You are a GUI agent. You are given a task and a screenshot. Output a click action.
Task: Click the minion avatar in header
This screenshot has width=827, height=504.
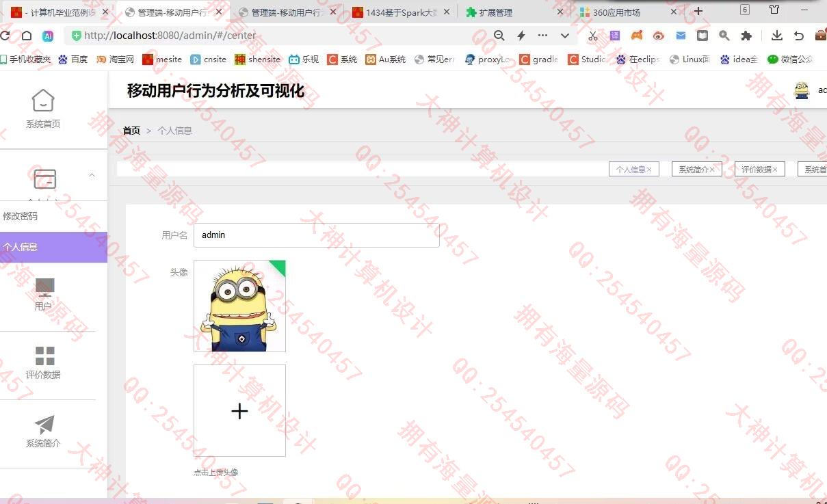click(802, 90)
